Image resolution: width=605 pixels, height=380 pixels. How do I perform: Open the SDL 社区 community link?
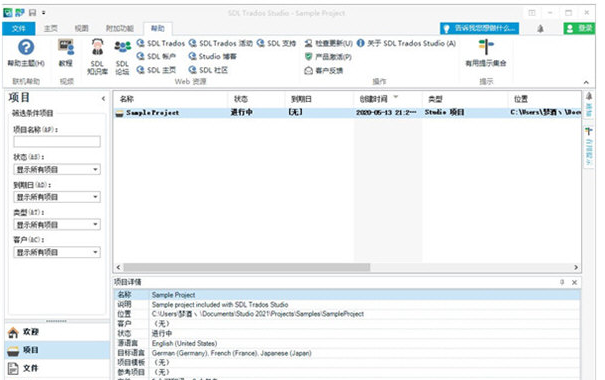click(208, 70)
